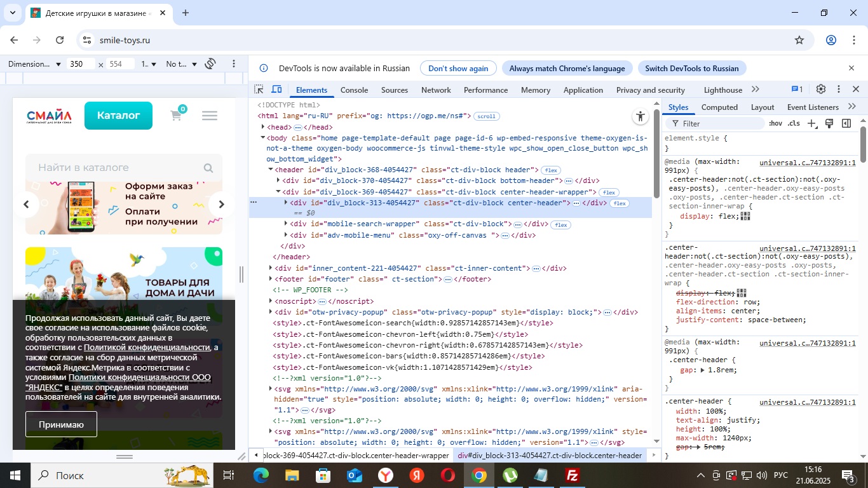Open the computed styles sidebar icon
Image resolution: width=868 pixels, height=488 pixels.
[x=846, y=123]
